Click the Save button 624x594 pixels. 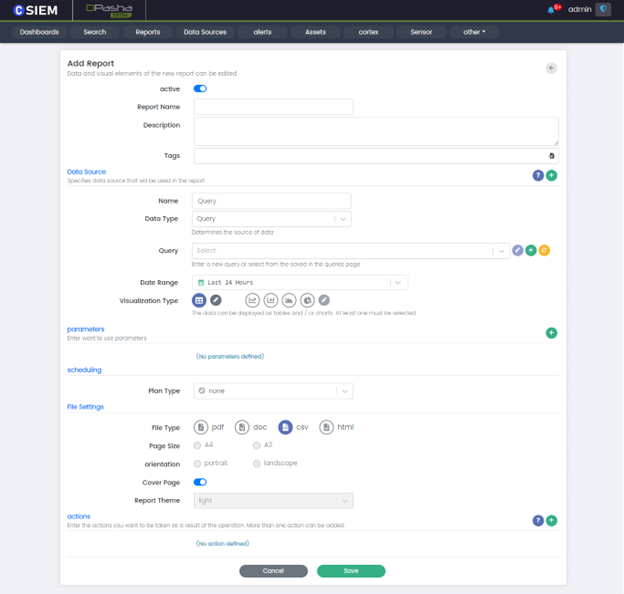coord(351,571)
